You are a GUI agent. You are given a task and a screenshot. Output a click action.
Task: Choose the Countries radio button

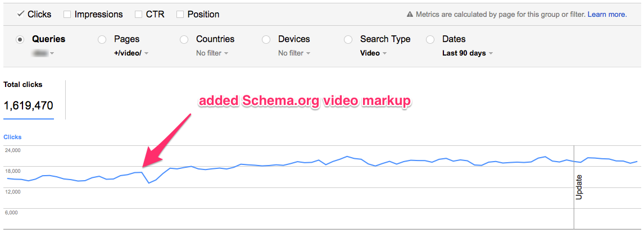(184, 40)
